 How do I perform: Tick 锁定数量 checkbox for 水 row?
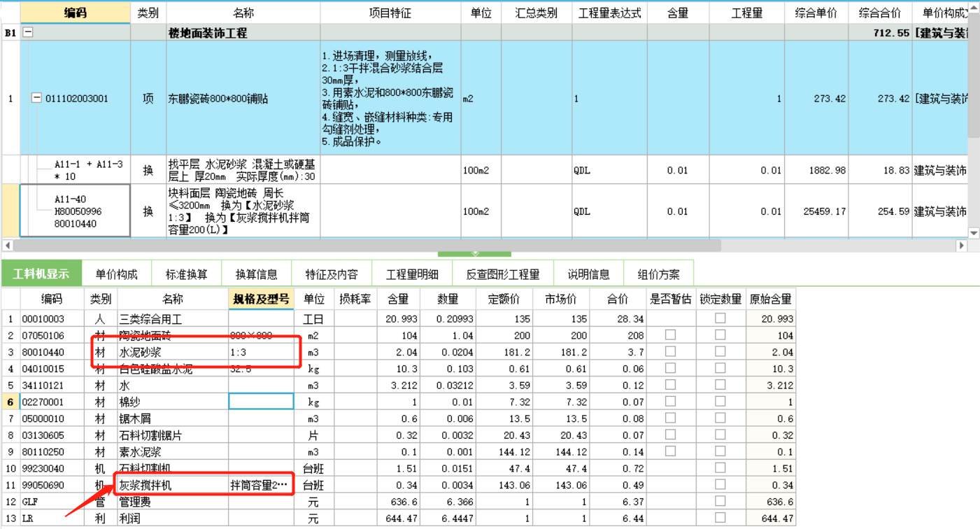720,385
